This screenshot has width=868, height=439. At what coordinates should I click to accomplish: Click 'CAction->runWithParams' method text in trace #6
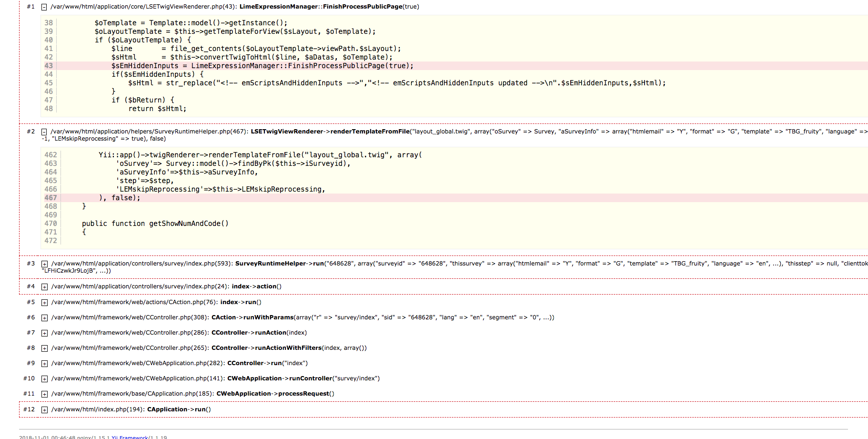[252, 317]
